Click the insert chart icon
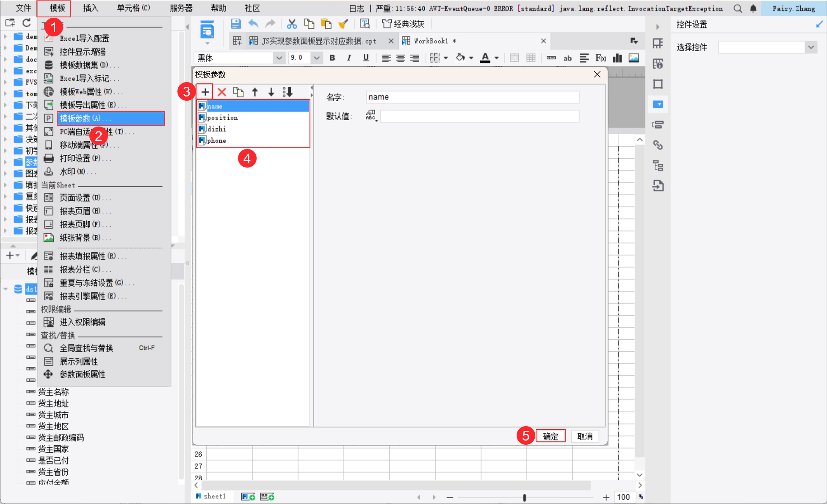The height and width of the screenshot is (504, 827). click(617, 58)
